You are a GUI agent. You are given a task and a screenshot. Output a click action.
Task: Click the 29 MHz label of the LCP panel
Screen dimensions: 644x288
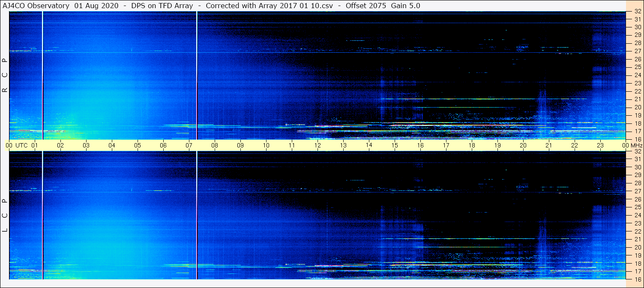coord(638,175)
